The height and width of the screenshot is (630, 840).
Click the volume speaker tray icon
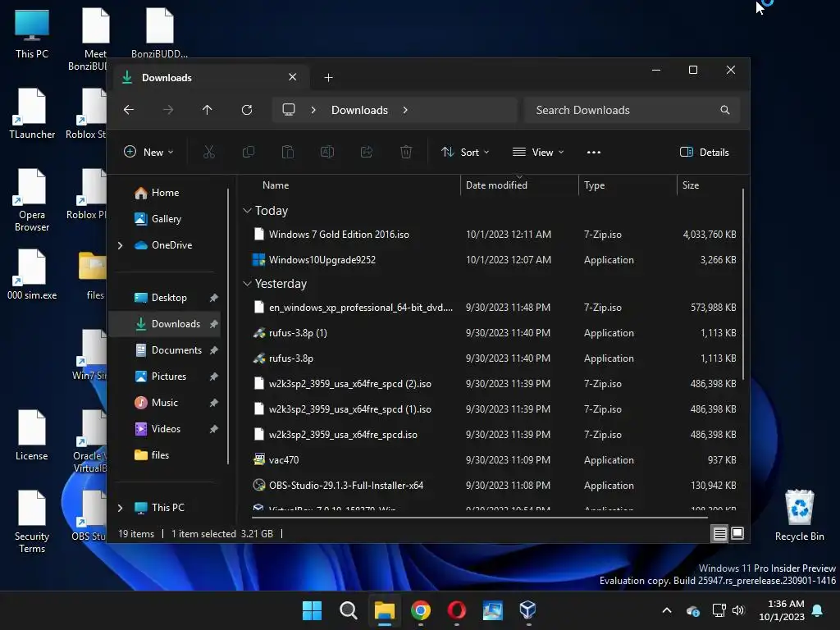[738, 610]
